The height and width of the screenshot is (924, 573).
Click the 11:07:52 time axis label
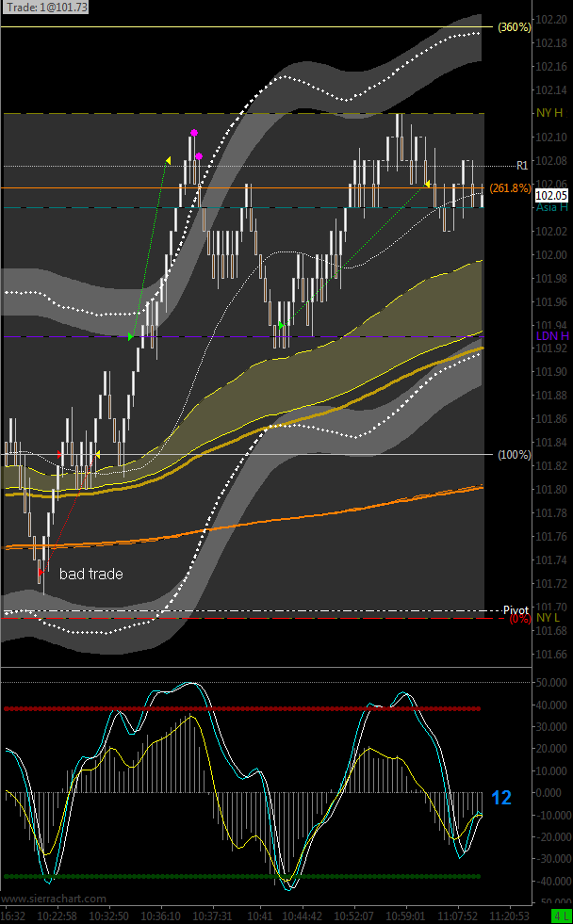[x=459, y=916]
